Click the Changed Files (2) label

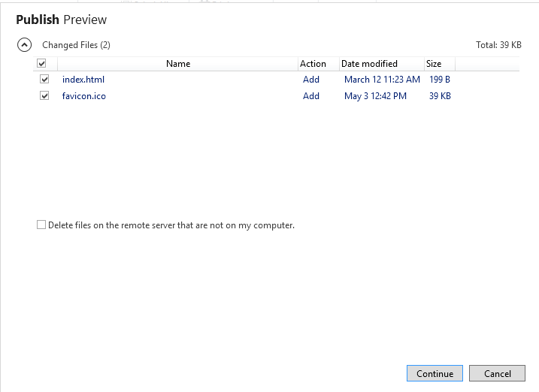(x=76, y=45)
